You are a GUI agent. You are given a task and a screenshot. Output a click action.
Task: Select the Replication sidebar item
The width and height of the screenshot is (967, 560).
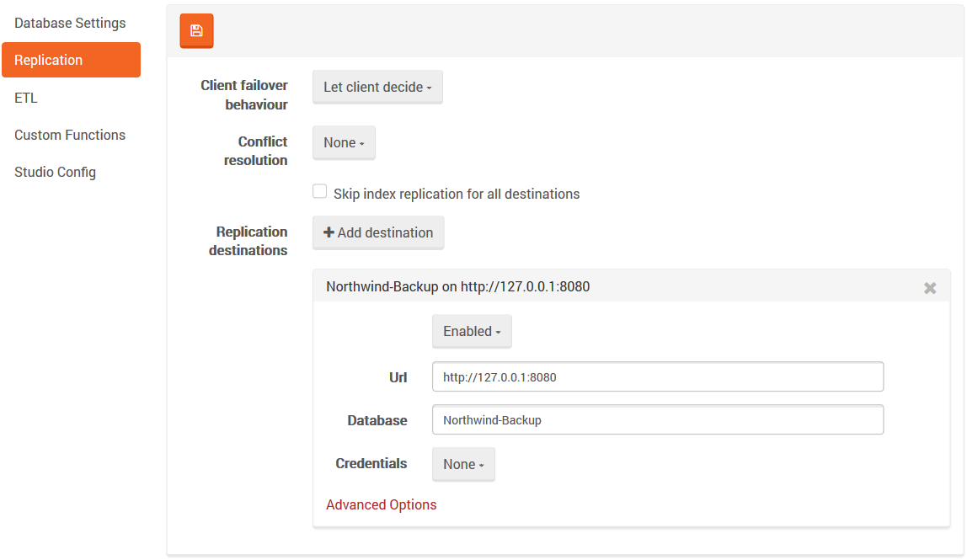tap(71, 60)
